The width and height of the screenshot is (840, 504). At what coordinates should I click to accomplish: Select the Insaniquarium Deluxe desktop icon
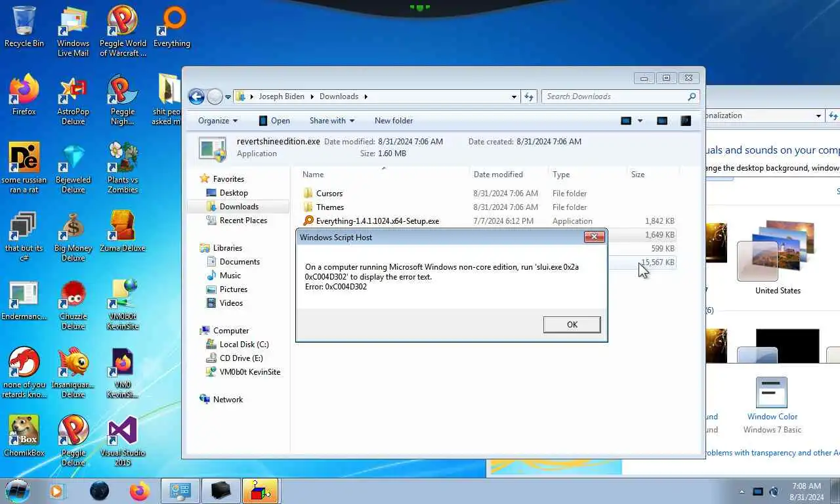[x=73, y=373]
